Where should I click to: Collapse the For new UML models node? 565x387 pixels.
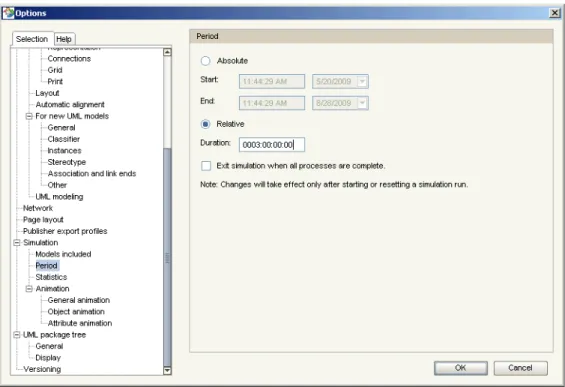(29, 116)
